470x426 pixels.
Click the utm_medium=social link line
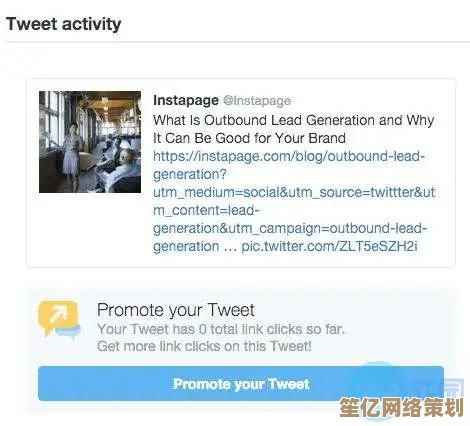(294, 193)
